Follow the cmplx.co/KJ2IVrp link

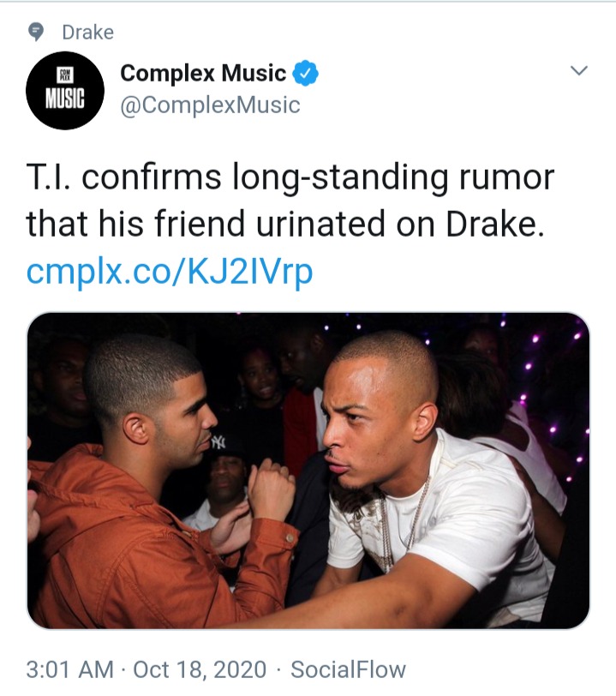170,272
